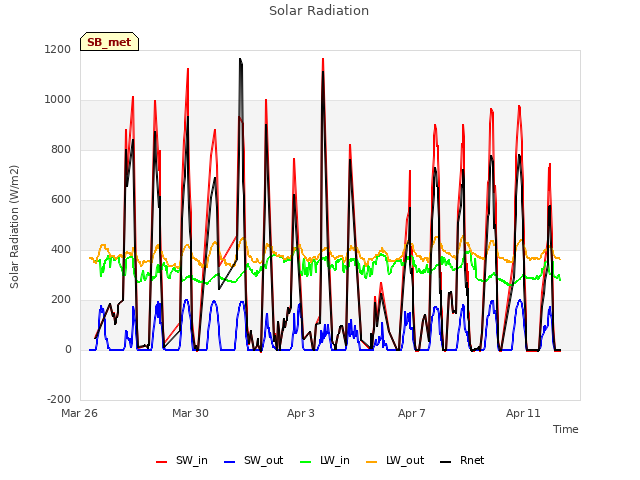Click the 0 y-axis tick label
640x480 pixels.
click(68, 349)
